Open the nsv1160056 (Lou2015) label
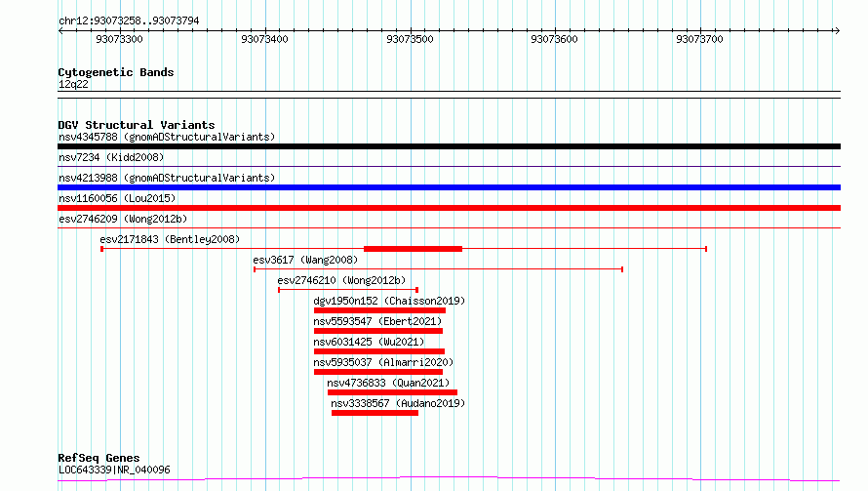Image resolution: width=868 pixels, height=491 pixels. [117, 198]
